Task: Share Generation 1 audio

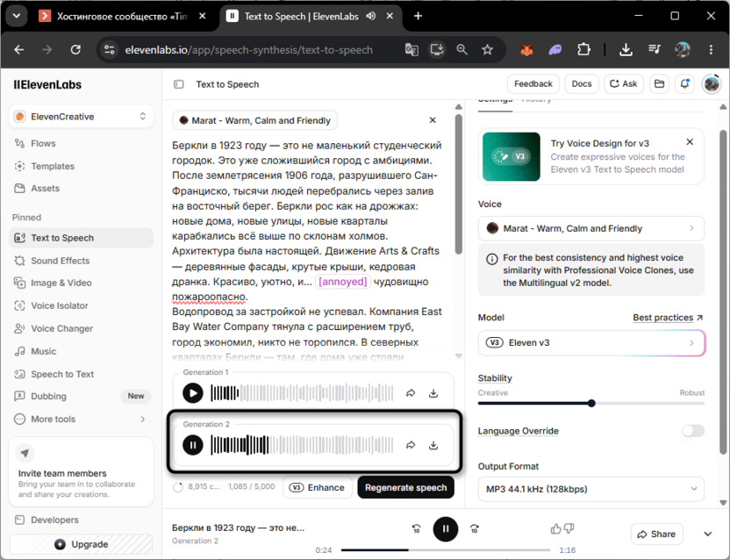Action: pos(411,393)
